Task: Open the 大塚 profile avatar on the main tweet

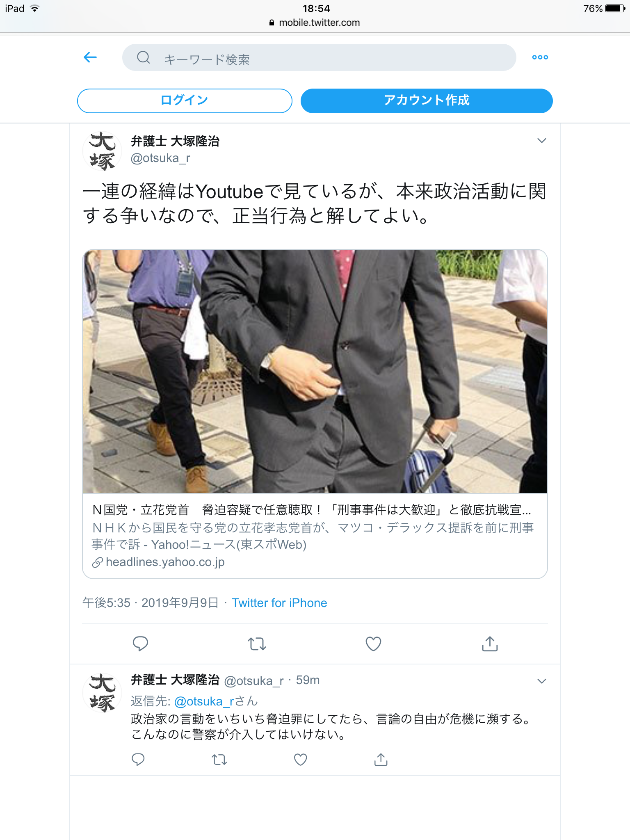Action: tap(102, 151)
